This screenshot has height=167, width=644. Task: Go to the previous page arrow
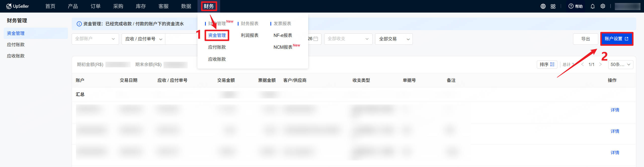[x=582, y=65]
